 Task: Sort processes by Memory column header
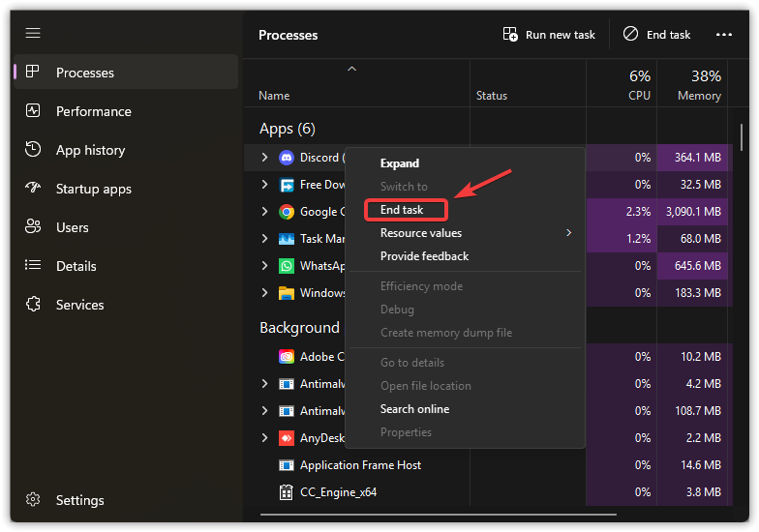(x=698, y=85)
